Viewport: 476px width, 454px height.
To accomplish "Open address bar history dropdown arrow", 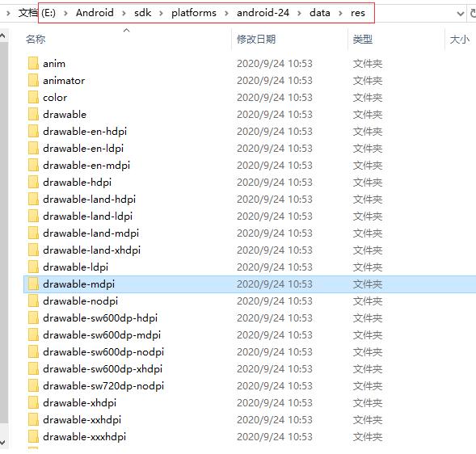I will tap(460, 14).
